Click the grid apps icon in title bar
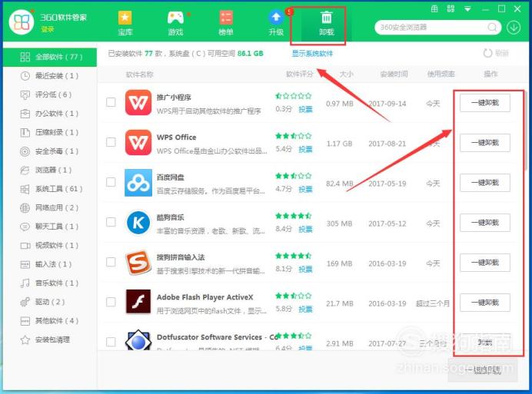The height and width of the screenshot is (394, 532). coord(451,8)
